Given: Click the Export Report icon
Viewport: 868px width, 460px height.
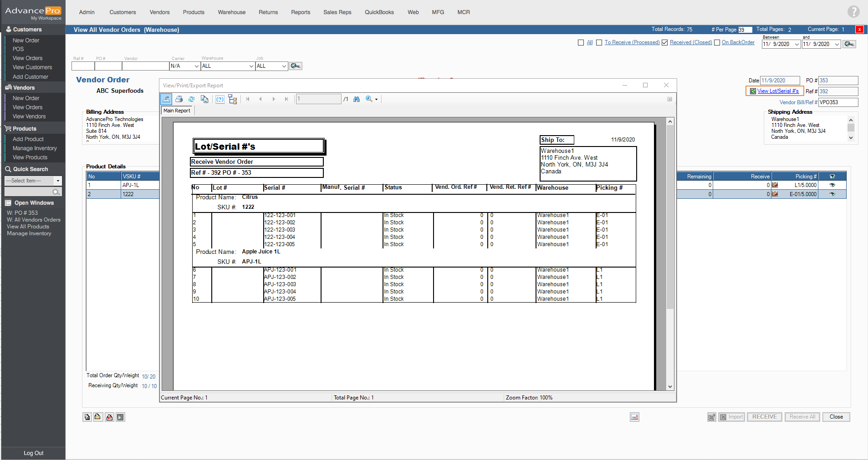Looking at the screenshot, I should tap(166, 99).
